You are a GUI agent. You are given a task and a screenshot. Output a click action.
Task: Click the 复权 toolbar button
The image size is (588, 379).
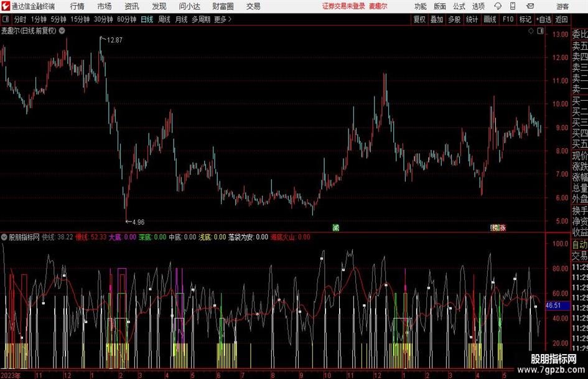pos(419,19)
